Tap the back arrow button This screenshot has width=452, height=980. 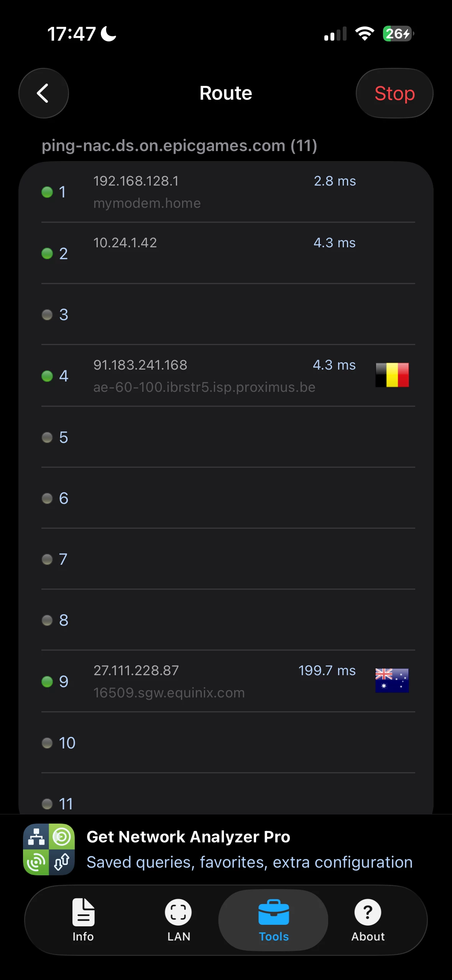(x=44, y=93)
